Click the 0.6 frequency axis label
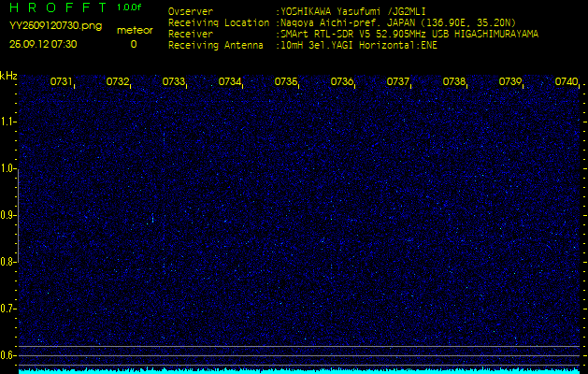The image size is (588, 374). click(8, 354)
